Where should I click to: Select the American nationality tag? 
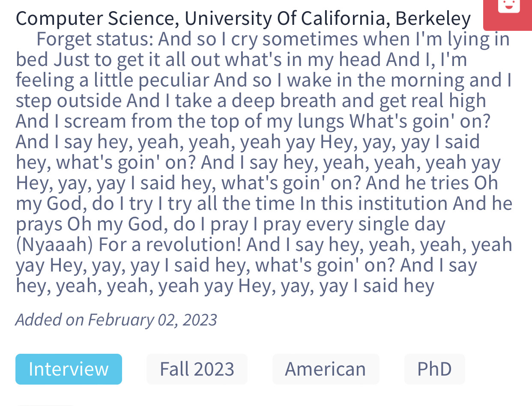[326, 369]
